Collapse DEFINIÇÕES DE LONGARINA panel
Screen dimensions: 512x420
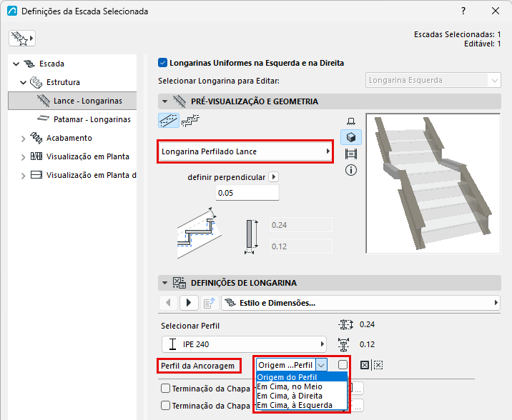(165, 283)
